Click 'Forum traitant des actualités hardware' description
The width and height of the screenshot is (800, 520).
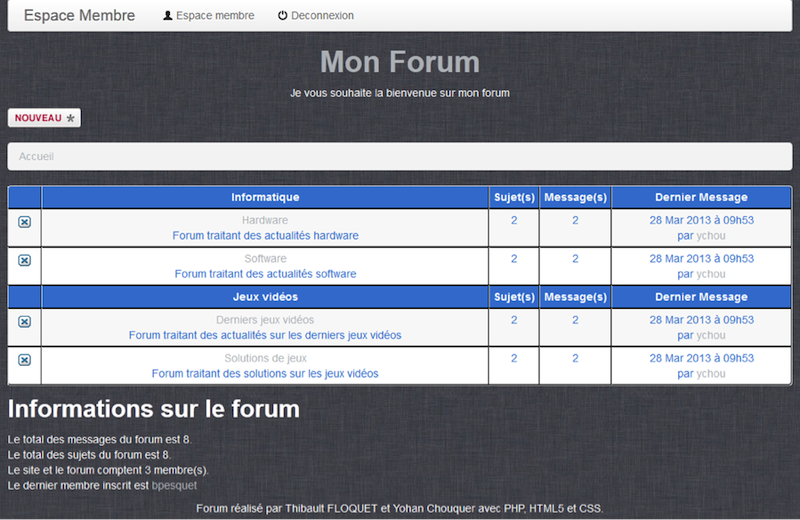pyautogui.click(x=265, y=236)
